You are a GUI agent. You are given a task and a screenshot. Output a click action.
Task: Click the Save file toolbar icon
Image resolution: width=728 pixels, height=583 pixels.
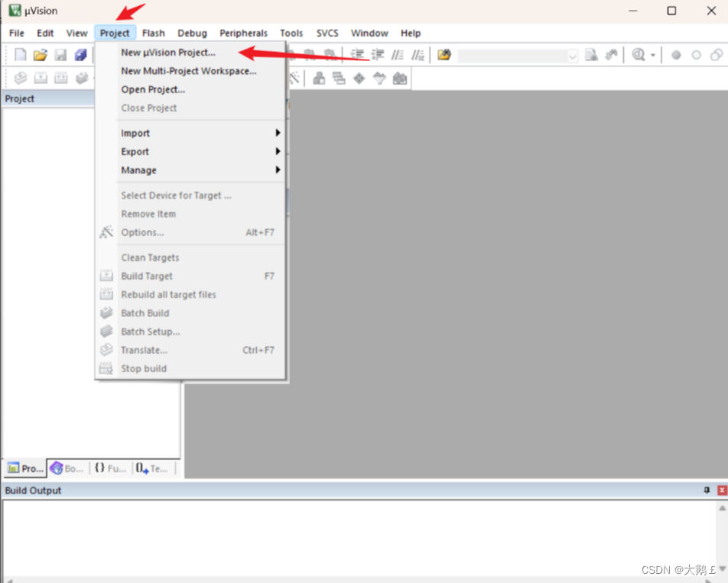pos(61,55)
